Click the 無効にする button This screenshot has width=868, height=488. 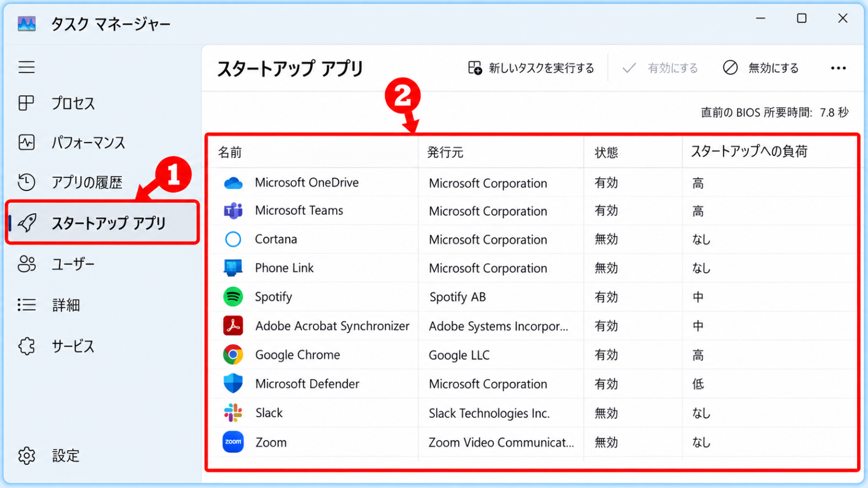coord(761,68)
